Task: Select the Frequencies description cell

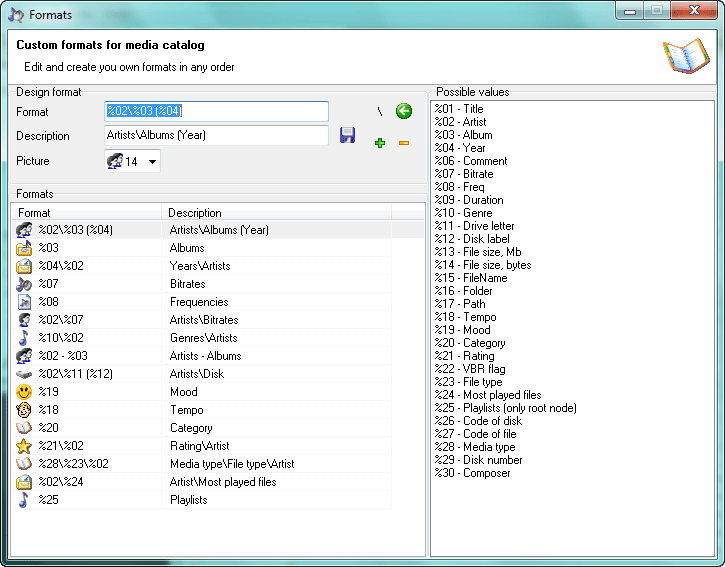Action: click(x=199, y=302)
